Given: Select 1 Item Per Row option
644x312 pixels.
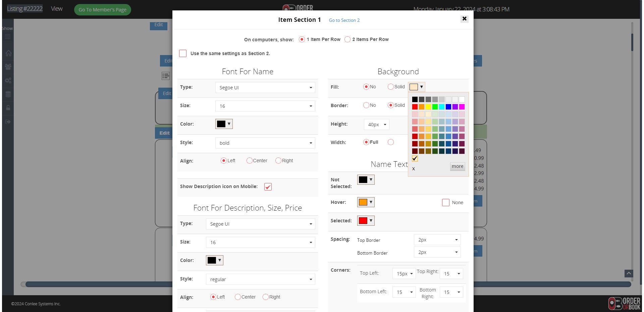Looking at the screenshot, I should (x=302, y=39).
